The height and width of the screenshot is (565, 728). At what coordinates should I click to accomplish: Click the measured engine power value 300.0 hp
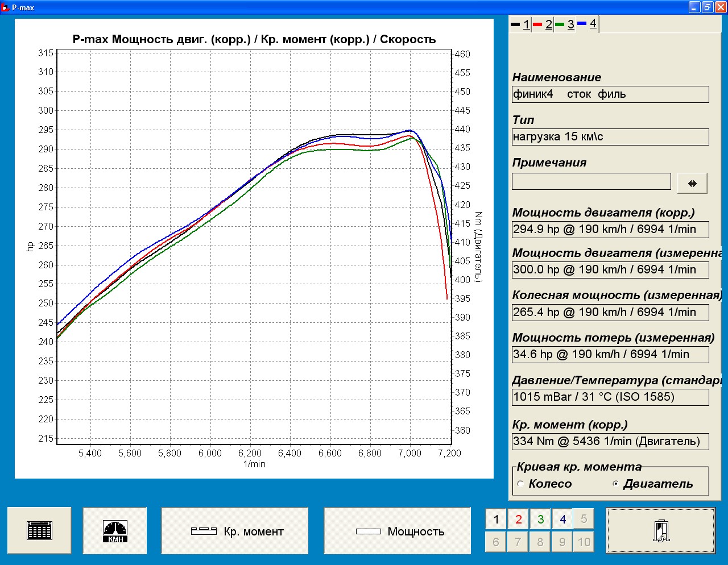610,270
